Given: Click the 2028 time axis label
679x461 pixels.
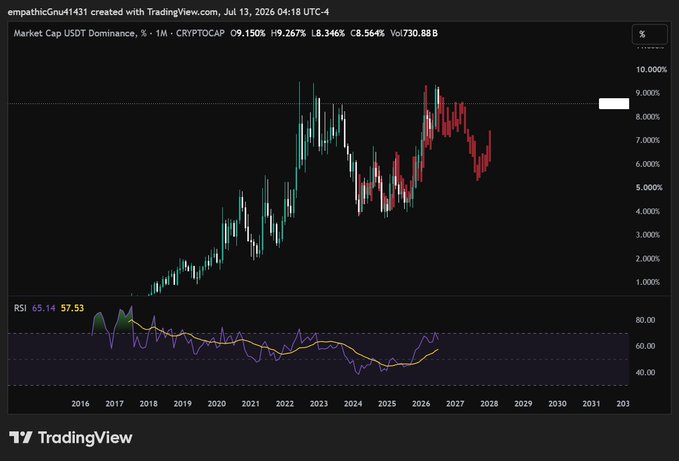Looking at the screenshot, I should point(489,403).
